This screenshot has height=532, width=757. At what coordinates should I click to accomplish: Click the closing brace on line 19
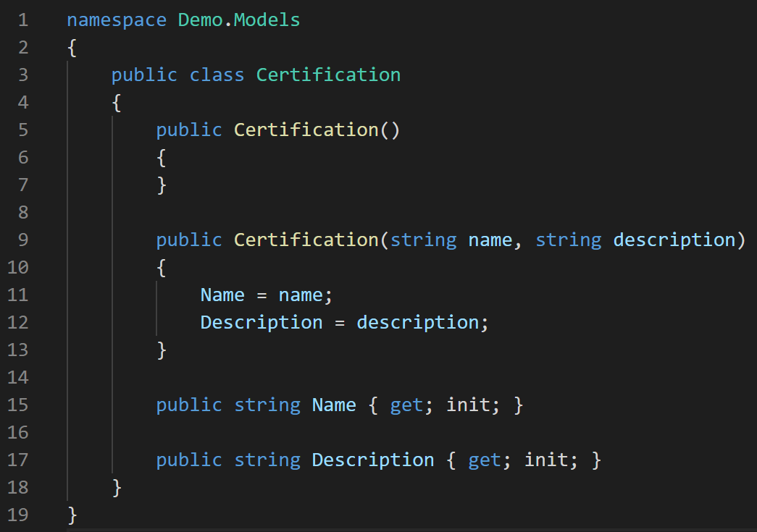[72, 515]
